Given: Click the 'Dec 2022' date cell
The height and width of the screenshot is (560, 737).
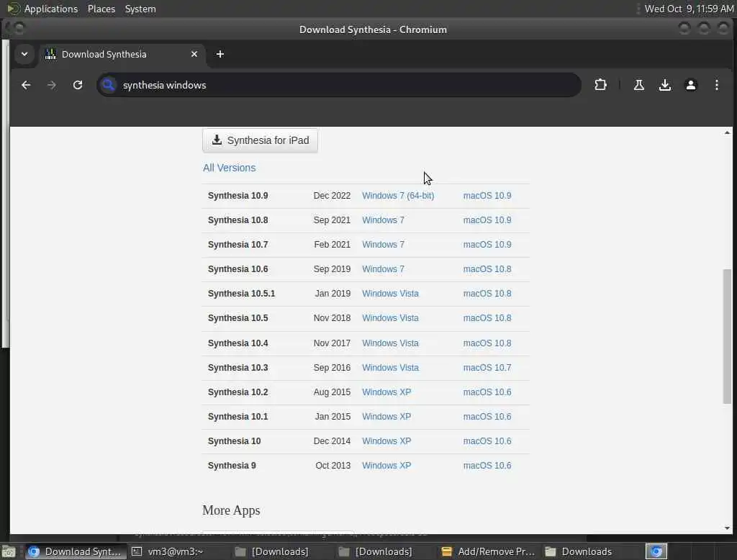Looking at the screenshot, I should tap(332, 196).
